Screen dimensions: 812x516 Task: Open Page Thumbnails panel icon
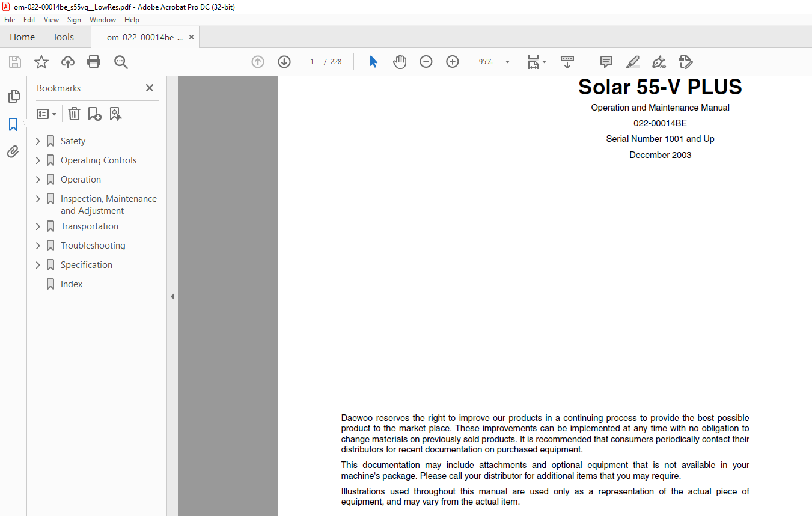[x=13, y=96]
